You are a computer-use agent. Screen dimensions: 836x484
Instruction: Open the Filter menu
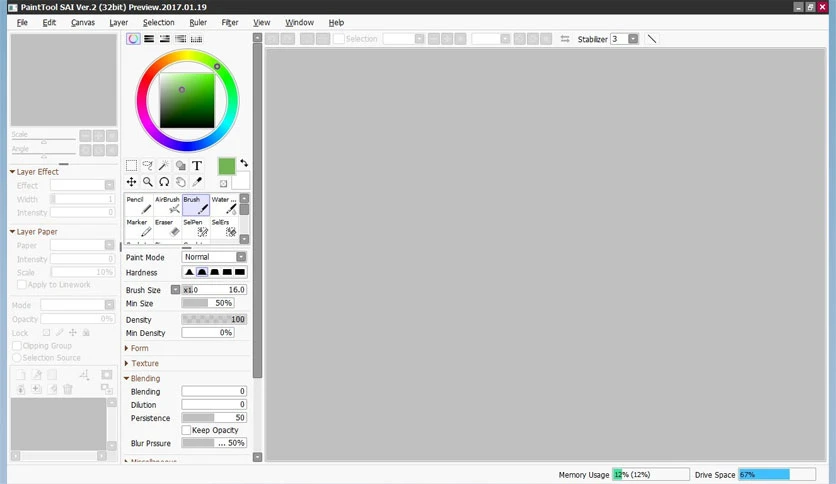pyautogui.click(x=230, y=22)
